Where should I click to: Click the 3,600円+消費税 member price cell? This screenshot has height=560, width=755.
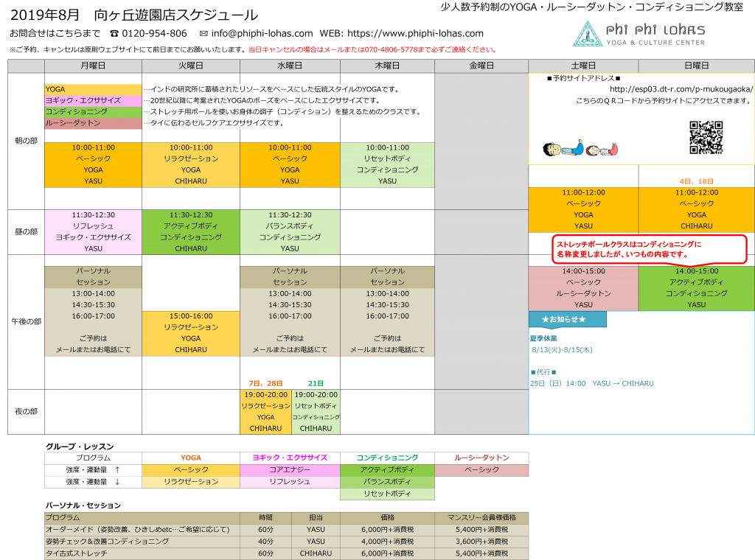tap(481, 542)
